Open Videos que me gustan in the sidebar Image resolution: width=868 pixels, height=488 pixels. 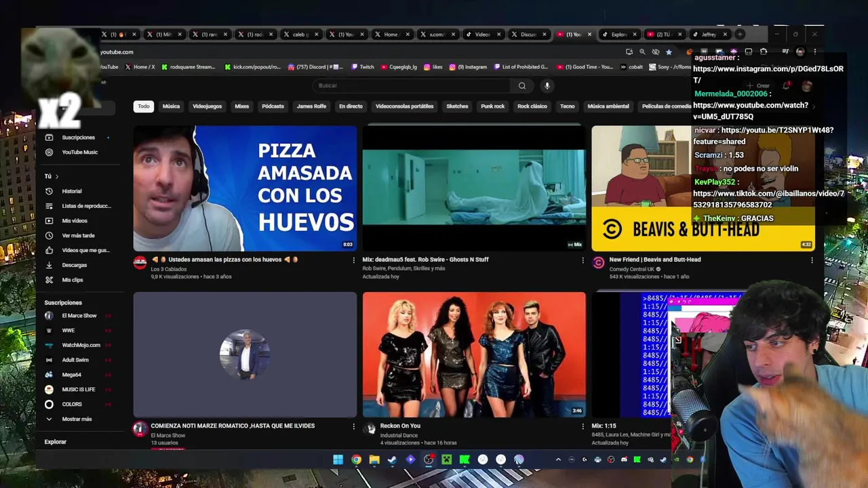pos(77,250)
